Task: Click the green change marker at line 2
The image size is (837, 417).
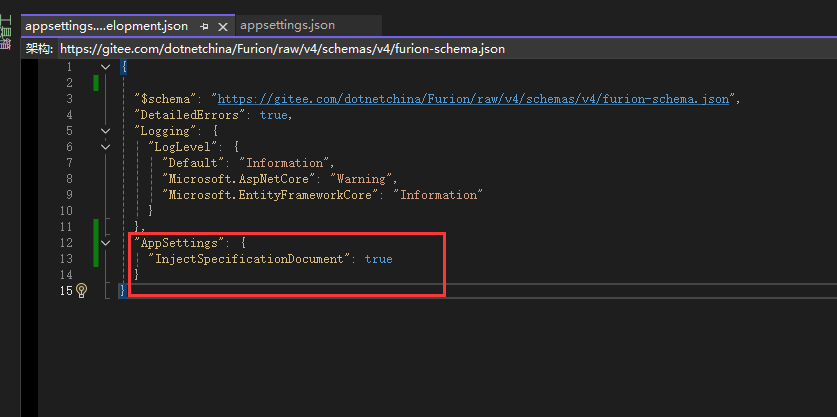Action: [x=96, y=83]
